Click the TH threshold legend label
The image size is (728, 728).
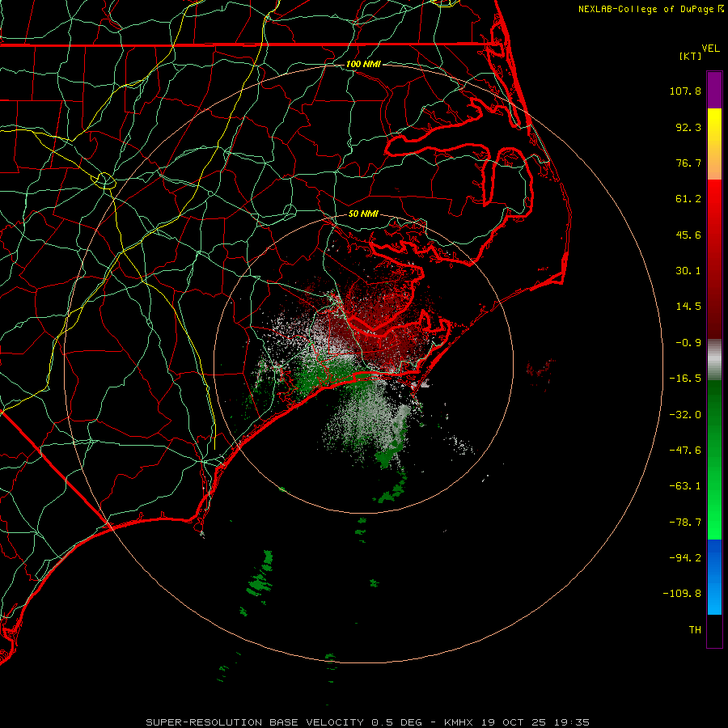coord(695,630)
